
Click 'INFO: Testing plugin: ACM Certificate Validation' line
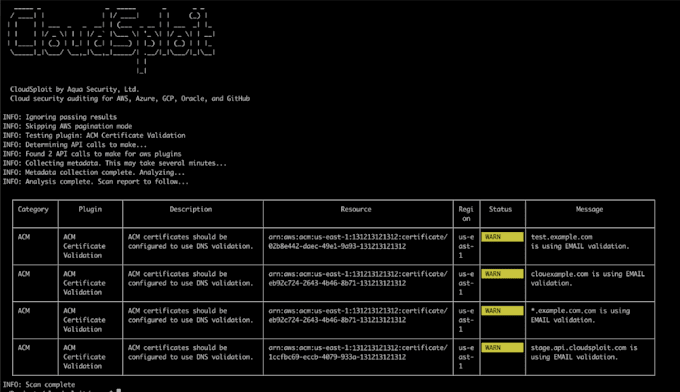[94, 135]
